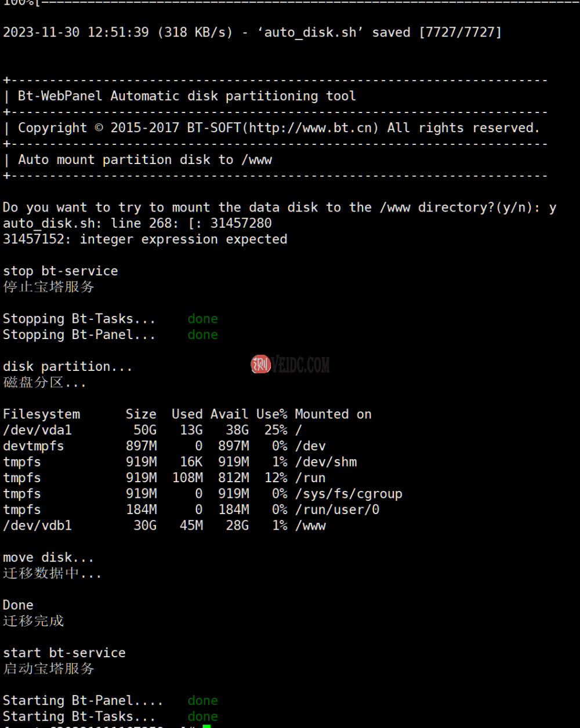Click the /sys/fs/cgroup mount path
The image size is (580, 728).
coord(349,494)
